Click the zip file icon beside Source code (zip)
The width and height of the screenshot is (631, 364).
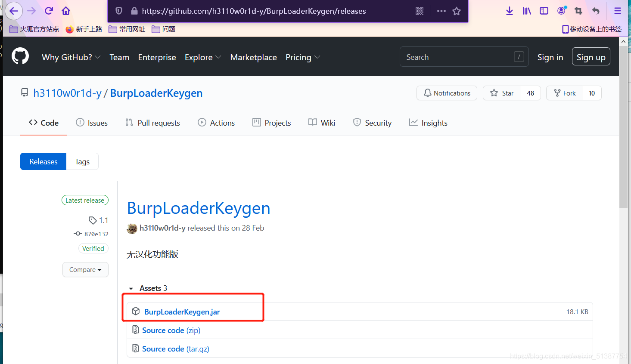(135, 330)
